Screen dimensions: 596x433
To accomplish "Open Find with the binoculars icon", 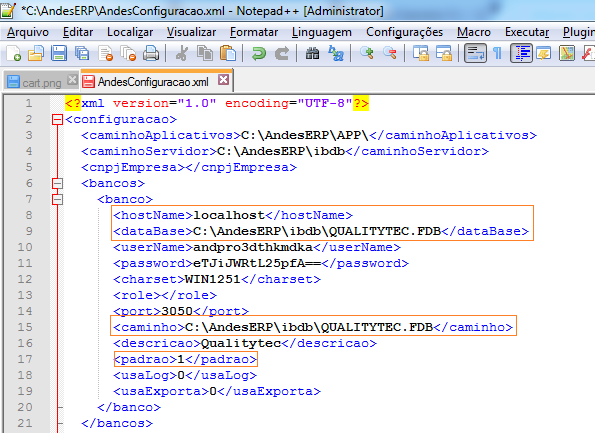I will [x=312, y=53].
